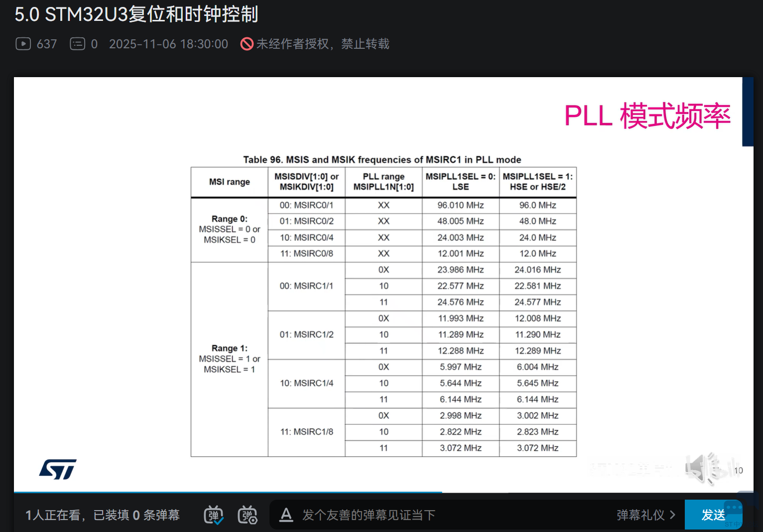This screenshot has width=763, height=532.
Task: Click the 11: MSIRC1/8 cell
Action: pyautogui.click(x=307, y=432)
